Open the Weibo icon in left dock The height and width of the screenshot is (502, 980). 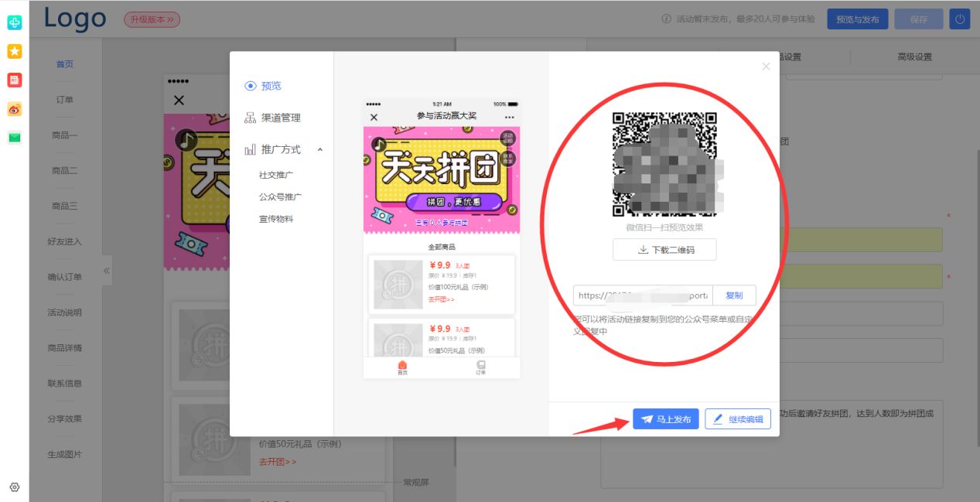pyautogui.click(x=14, y=109)
